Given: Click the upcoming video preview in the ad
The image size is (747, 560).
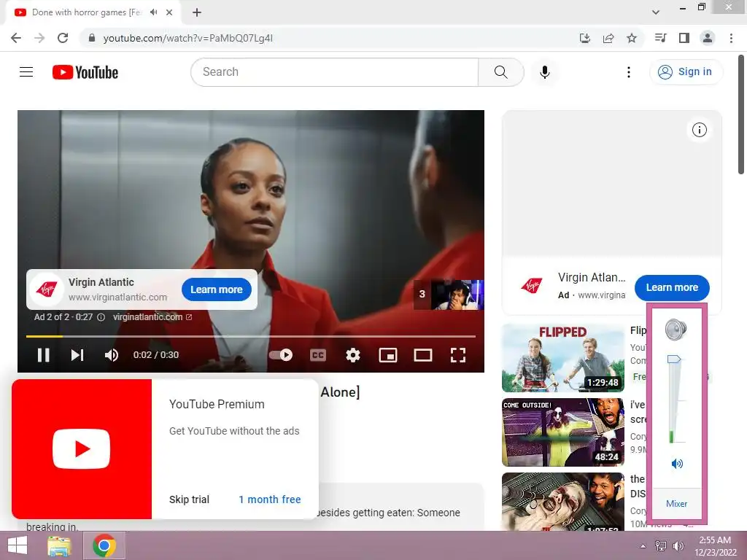Looking at the screenshot, I should (449, 295).
